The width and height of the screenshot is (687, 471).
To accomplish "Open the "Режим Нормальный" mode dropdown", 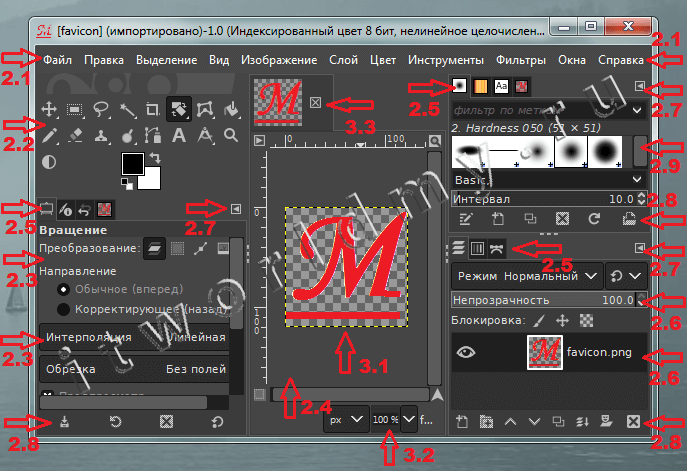I will point(527,276).
